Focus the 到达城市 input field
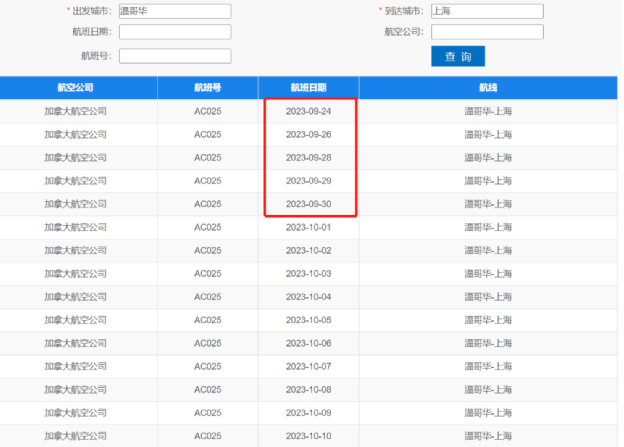This screenshot has width=624, height=447. (x=487, y=11)
